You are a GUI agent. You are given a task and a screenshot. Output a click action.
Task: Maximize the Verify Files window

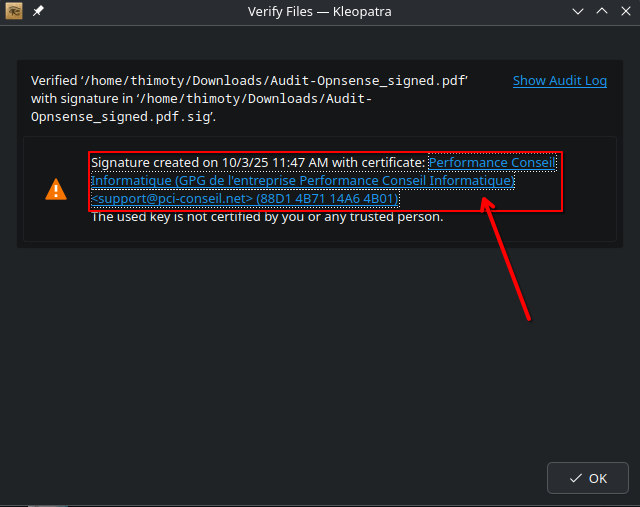(602, 10)
